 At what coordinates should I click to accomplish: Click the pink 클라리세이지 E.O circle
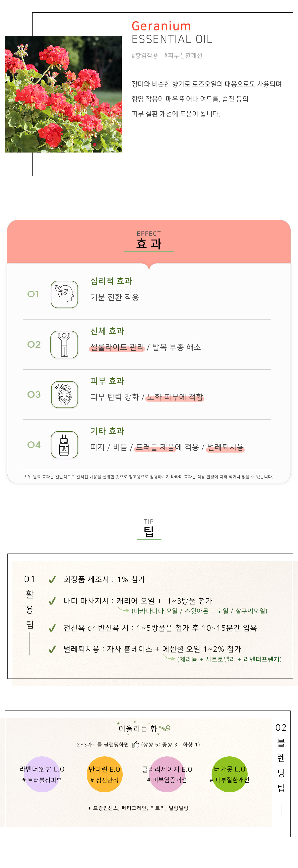(x=167, y=774)
